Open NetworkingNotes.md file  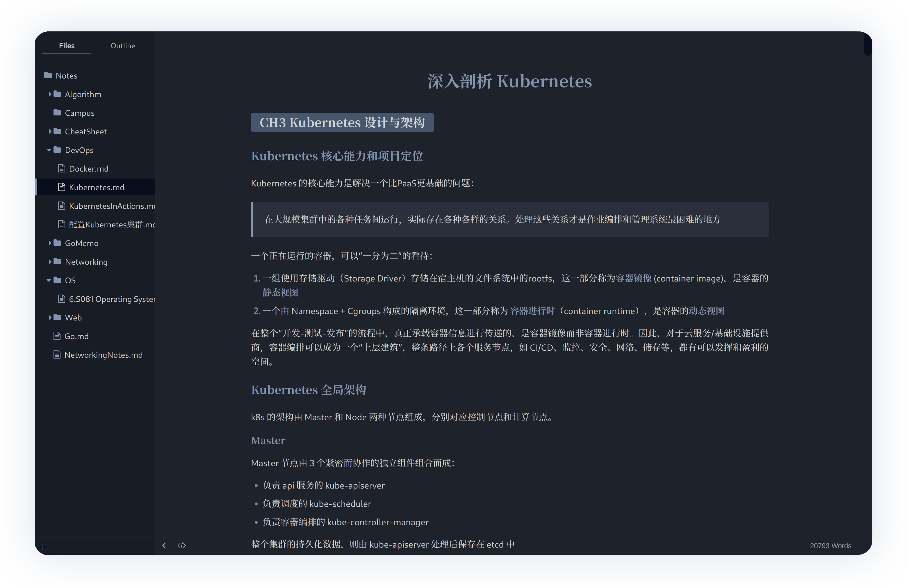[x=103, y=355]
